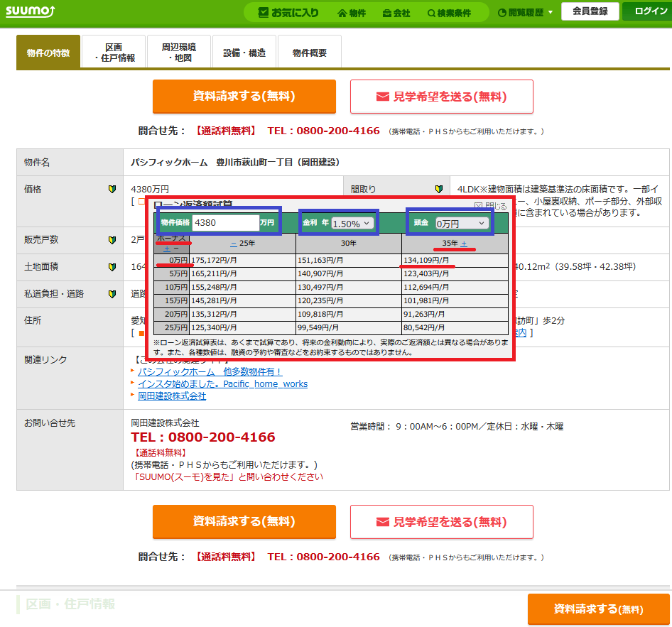Screen dimensions: 672x627
Task: Click 30年 column header
Action: pyautogui.click(x=348, y=243)
